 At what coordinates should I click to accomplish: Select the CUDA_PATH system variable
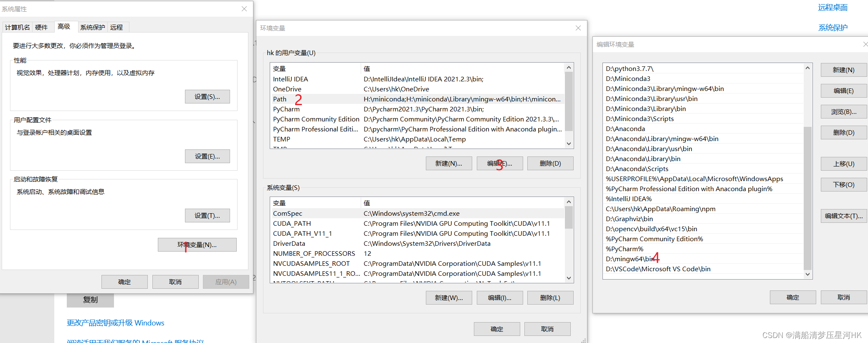point(418,223)
